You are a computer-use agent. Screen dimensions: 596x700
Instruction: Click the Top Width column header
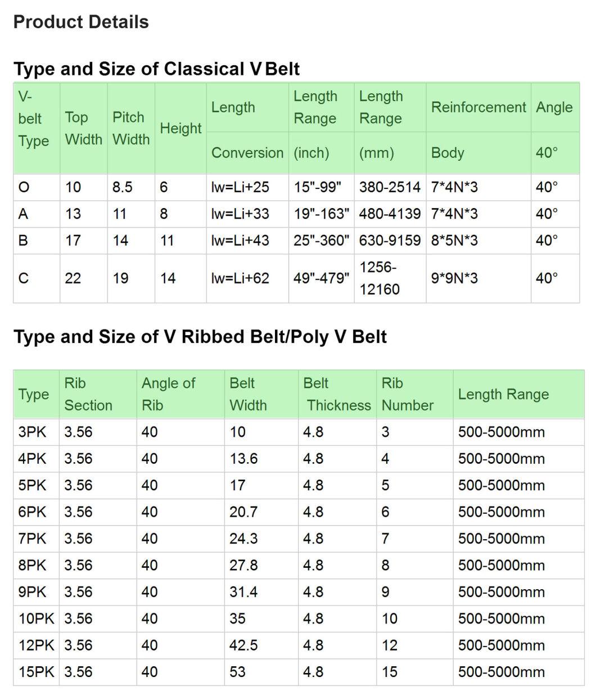click(x=83, y=128)
